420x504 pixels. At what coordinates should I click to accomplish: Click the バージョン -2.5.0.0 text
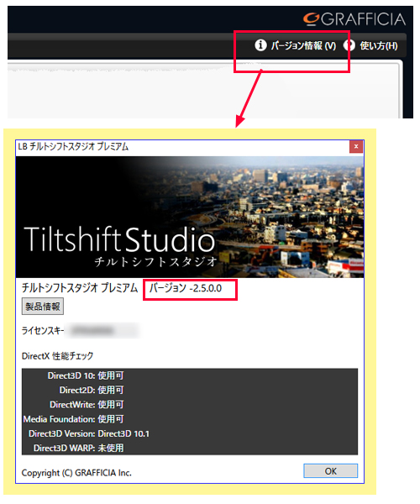[x=186, y=288]
